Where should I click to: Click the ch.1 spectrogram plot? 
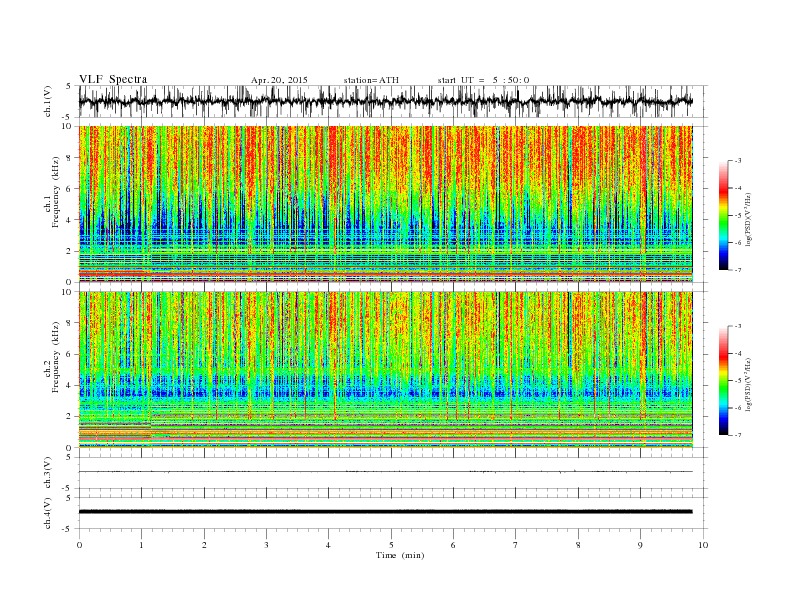tap(385, 204)
